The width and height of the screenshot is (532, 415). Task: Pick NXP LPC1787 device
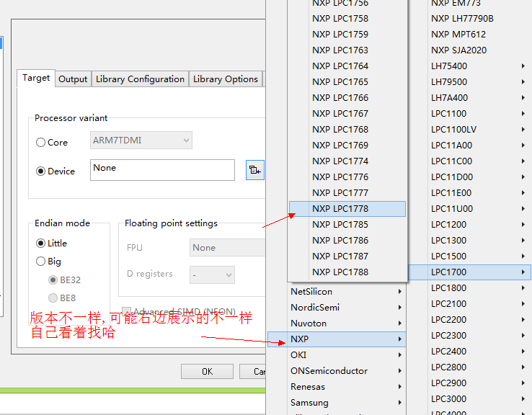[x=347, y=256]
